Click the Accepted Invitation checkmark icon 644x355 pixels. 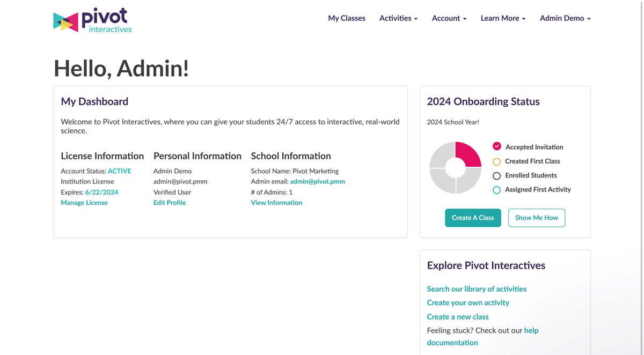pyautogui.click(x=496, y=146)
